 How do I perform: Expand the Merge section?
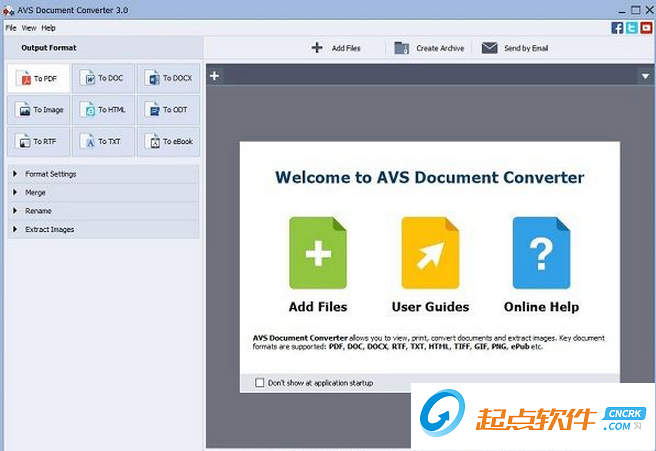103,192
